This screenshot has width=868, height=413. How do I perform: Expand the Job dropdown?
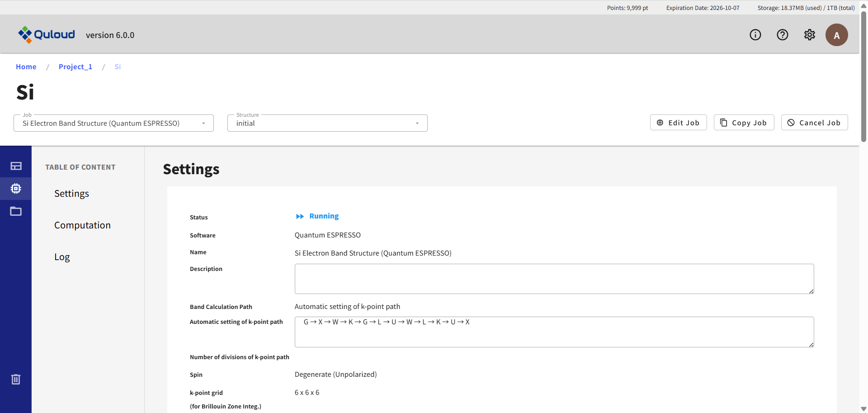tap(113, 123)
